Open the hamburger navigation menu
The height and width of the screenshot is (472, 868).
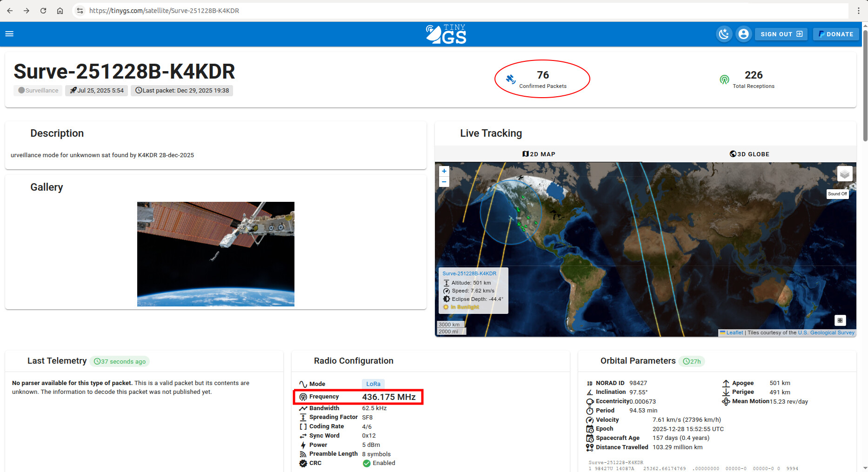pyautogui.click(x=9, y=34)
